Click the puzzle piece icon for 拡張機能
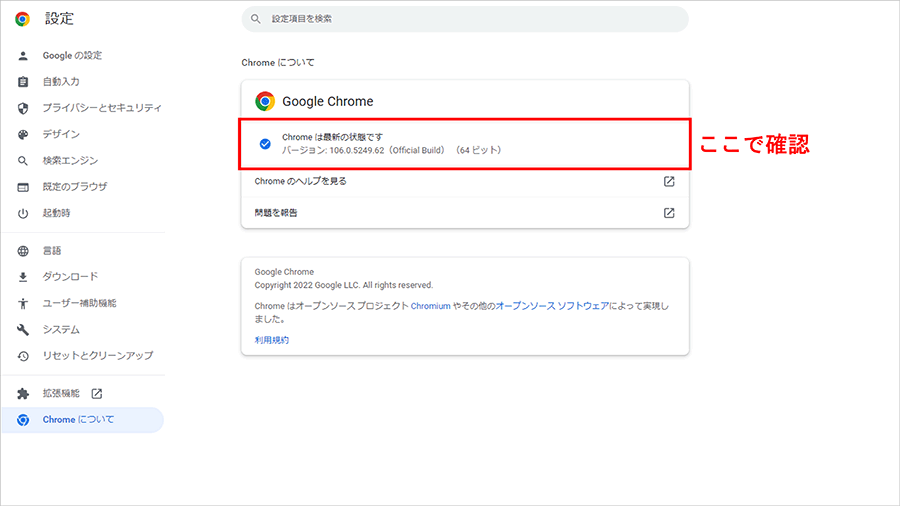This screenshot has height=506, width=900. pos(23,394)
